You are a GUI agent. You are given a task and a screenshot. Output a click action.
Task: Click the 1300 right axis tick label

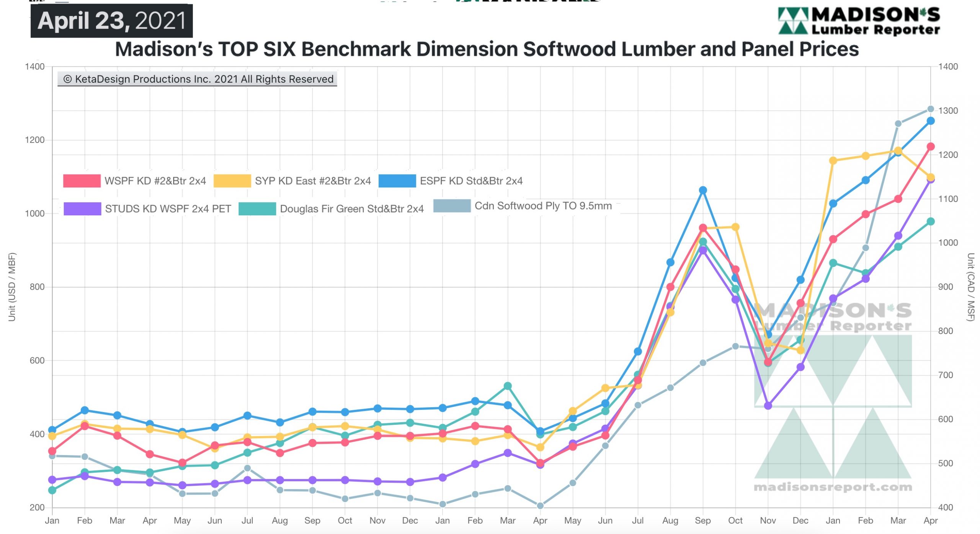948,111
